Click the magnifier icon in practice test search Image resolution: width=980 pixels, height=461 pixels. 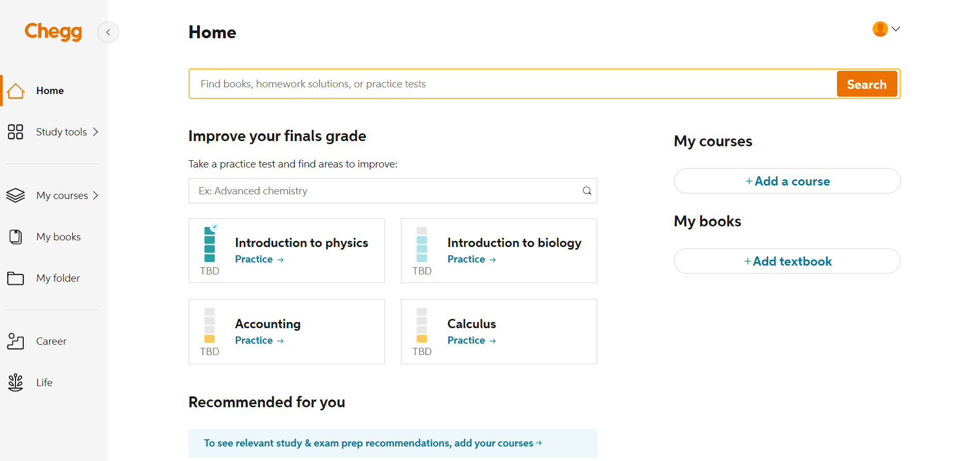point(587,191)
